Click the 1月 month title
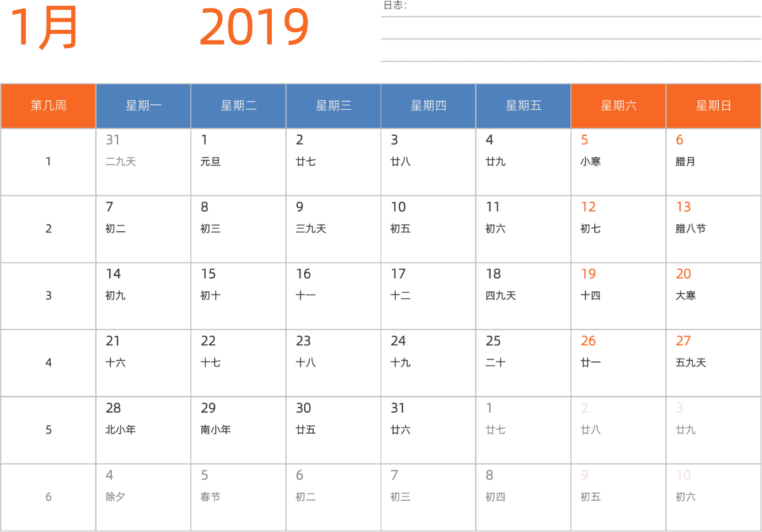Viewport: 762px width, 532px height. click(44, 28)
